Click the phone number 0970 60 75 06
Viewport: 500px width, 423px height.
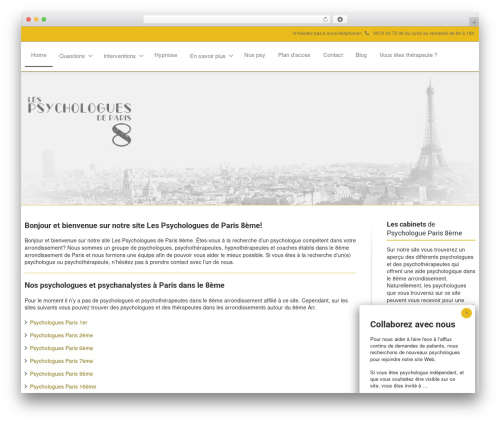click(388, 33)
